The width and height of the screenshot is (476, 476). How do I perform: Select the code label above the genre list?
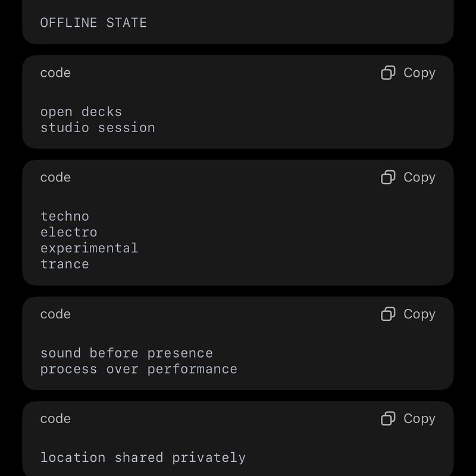[55, 177]
